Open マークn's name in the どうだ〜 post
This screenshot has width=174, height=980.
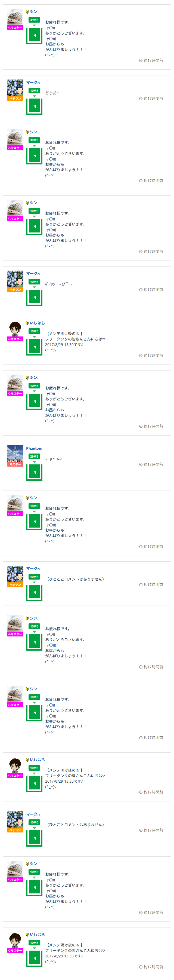tap(33, 82)
